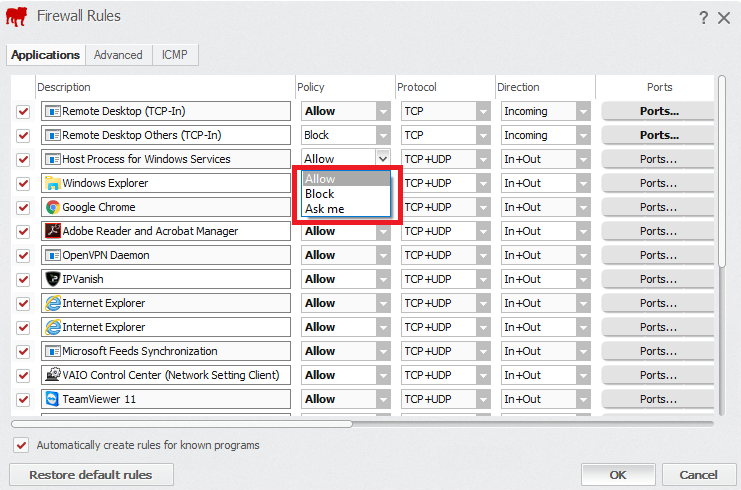Select Allow in the open policy list
This screenshot has height=490, width=741.
[346, 179]
